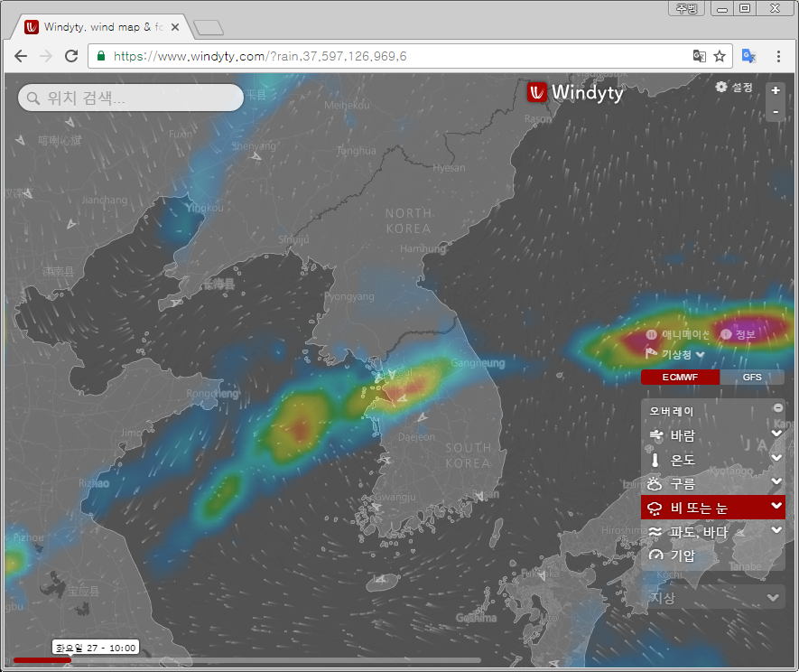
Task: Click the Daejeon city label
Action: [416, 437]
